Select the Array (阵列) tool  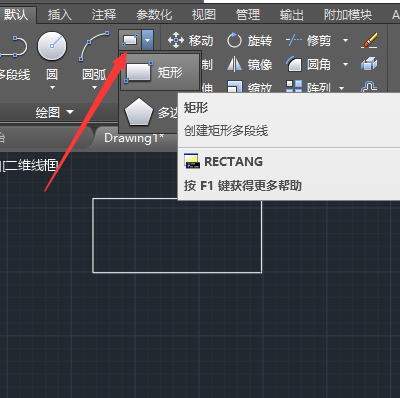[x=308, y=87]
